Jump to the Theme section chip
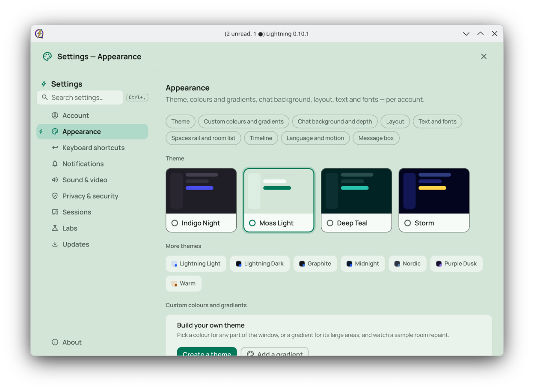The image size is (534, 392). click(181, 122)
